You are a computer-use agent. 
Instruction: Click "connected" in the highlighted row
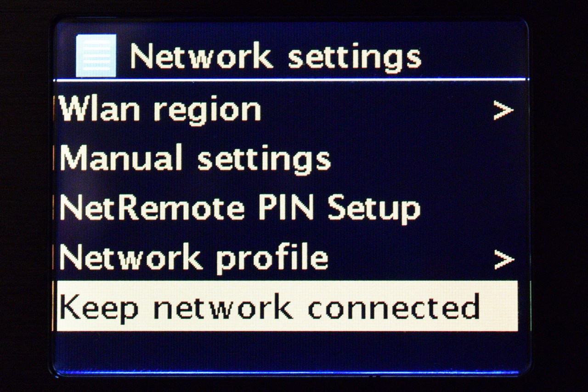(x=394, y=308)
